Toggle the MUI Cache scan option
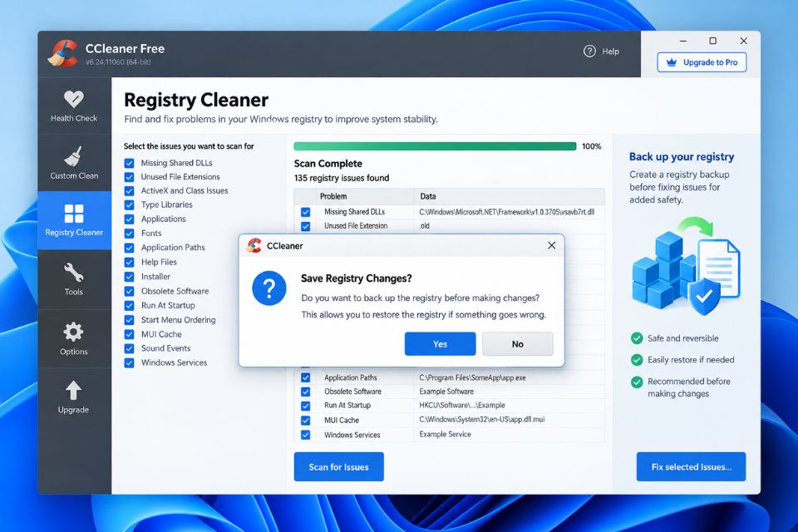Viewport: 798px width, 532px height. click(x=130, y=334)
